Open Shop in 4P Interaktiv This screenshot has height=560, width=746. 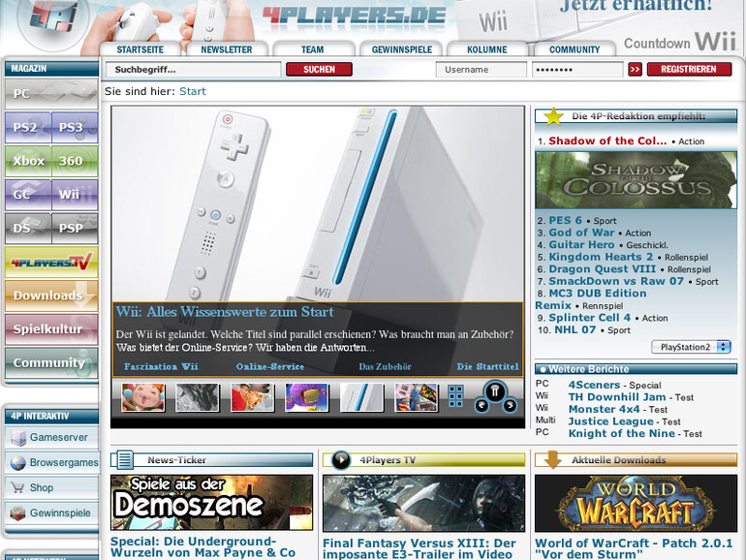pos(51,487)
